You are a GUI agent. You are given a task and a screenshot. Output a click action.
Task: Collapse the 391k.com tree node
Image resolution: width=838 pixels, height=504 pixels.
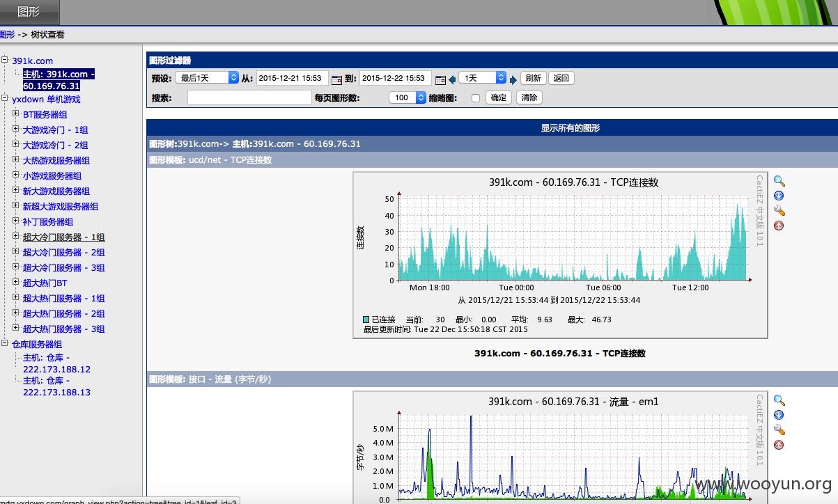pyautogui.click(x=4, y=60)
